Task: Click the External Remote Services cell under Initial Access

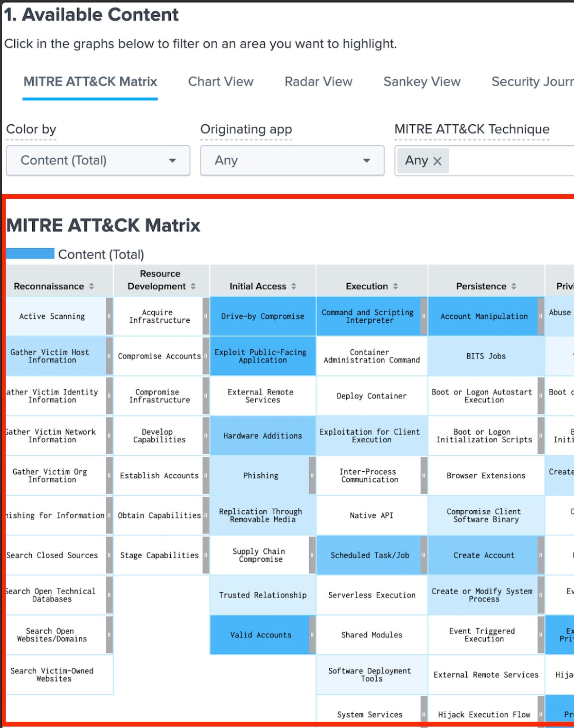Action: pos(263,396)
